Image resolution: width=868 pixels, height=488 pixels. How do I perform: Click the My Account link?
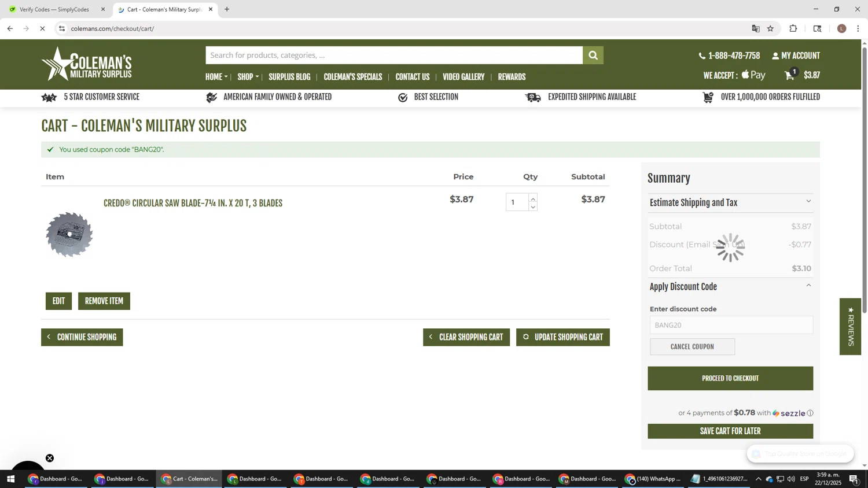tap(800, 56)
